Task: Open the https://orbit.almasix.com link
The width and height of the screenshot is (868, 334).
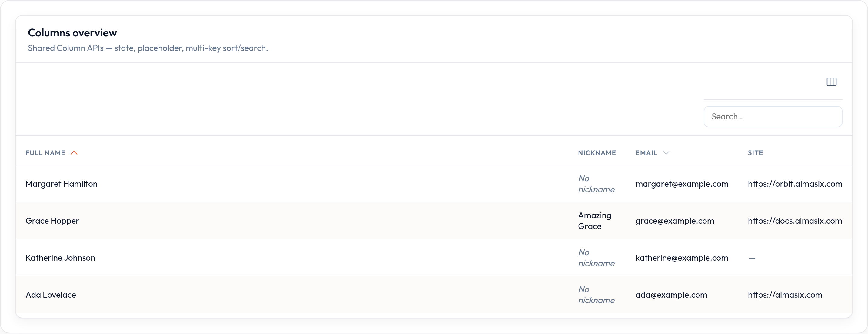Action: tap(795, 184)
